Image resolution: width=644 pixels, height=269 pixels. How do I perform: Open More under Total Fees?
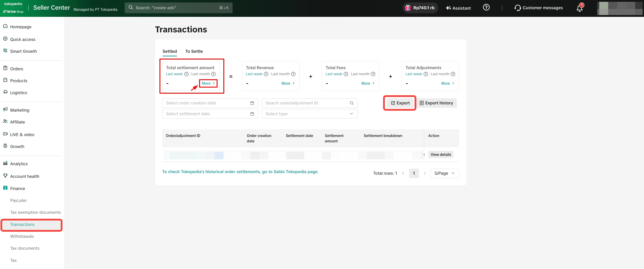[368, 83]
